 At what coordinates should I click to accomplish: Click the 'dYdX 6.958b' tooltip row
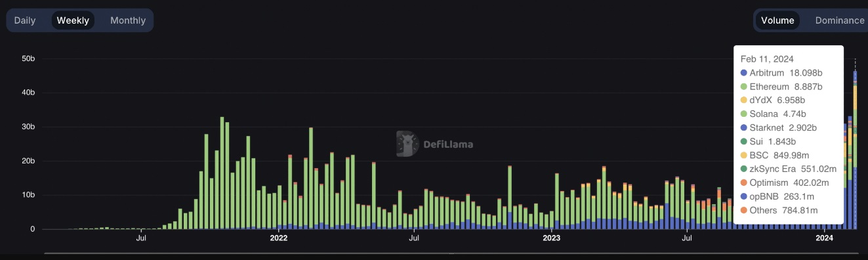coord(772,100)
